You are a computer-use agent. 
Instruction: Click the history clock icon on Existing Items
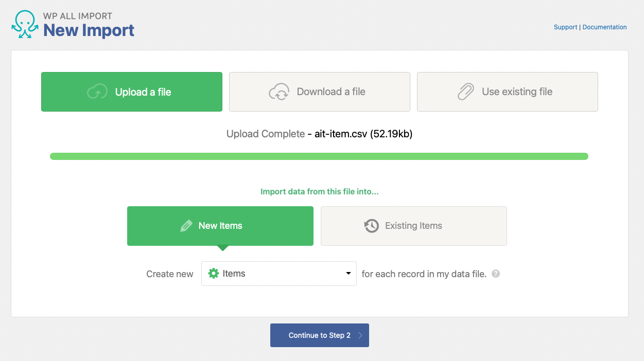coord(372,226)
